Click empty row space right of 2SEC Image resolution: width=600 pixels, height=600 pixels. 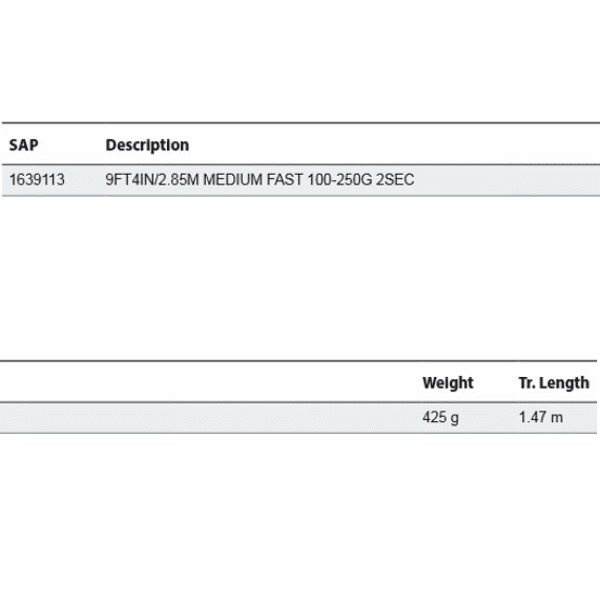click(500, 180)
